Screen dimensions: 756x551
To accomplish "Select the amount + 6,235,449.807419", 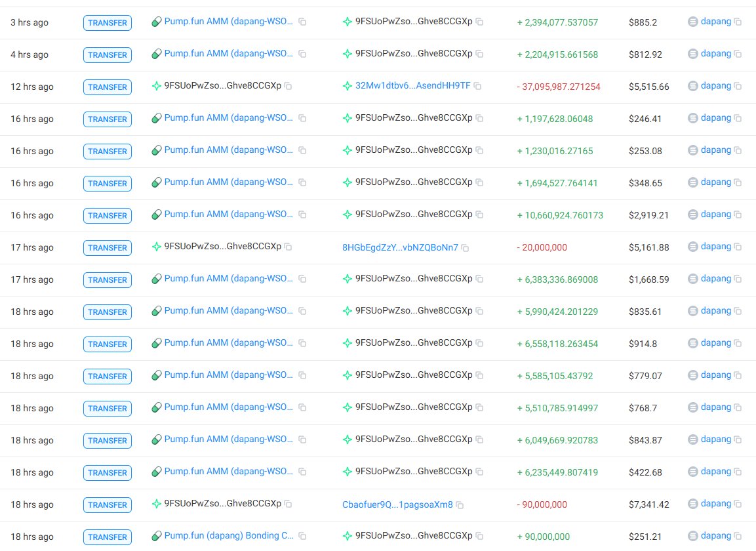I will pyautogui.click(x=557, y=472).
